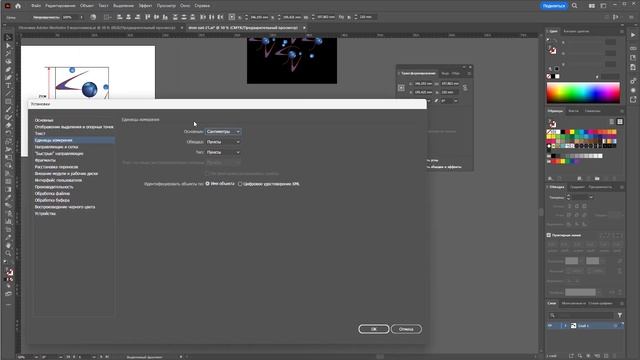Click the fill and stroke indicator in toolbar
640x360 pixels.
9,273
